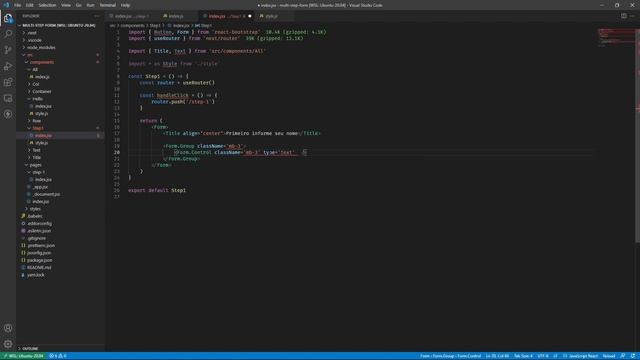Open the Go menu
Viewport: 640px width, 360px height.
click(x=79, y=5)
